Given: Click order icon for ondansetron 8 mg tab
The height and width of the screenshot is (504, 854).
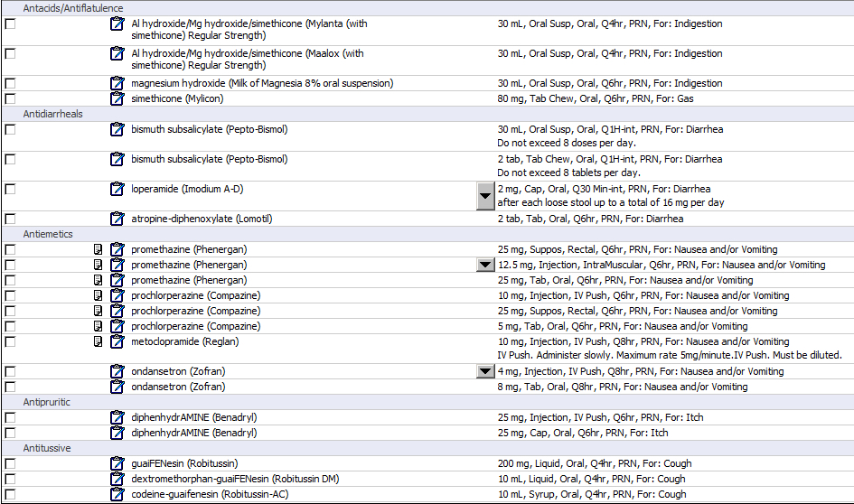Looking at the screenshot, I should point(117,387).
